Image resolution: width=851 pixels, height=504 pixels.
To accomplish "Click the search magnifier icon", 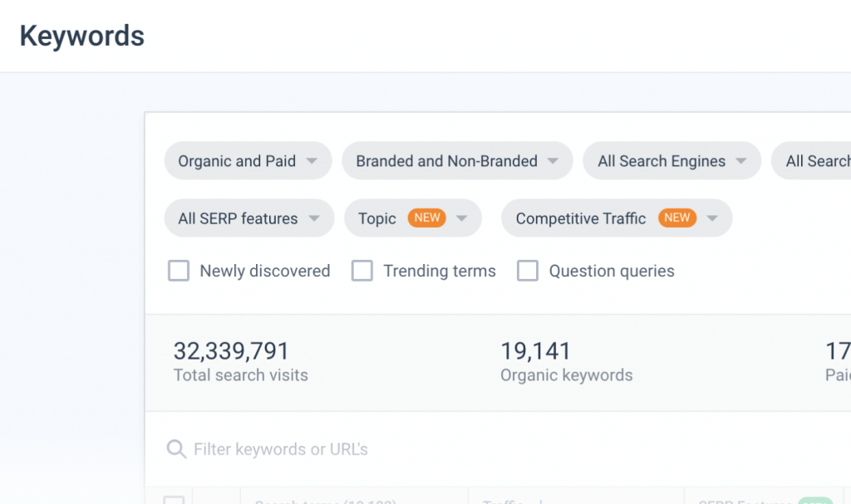I will (x=176, y=449).
